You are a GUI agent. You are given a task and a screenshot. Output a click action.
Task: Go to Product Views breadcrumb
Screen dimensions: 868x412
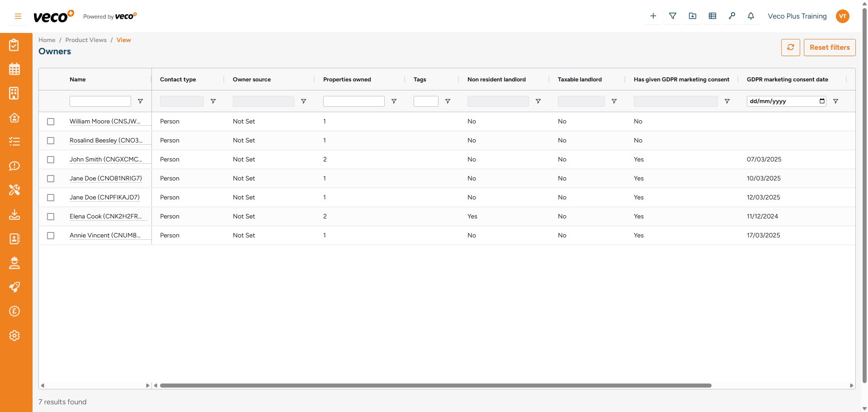[x=86, y=40]
